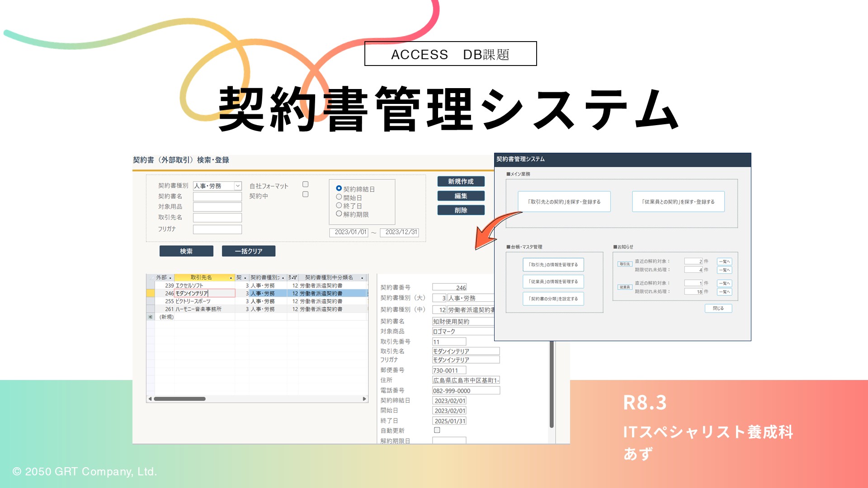Screen dimensions: 868x488
Task: Toggle the 自動更新 checkbox in the detail panel
Action: tap(436, 431)
